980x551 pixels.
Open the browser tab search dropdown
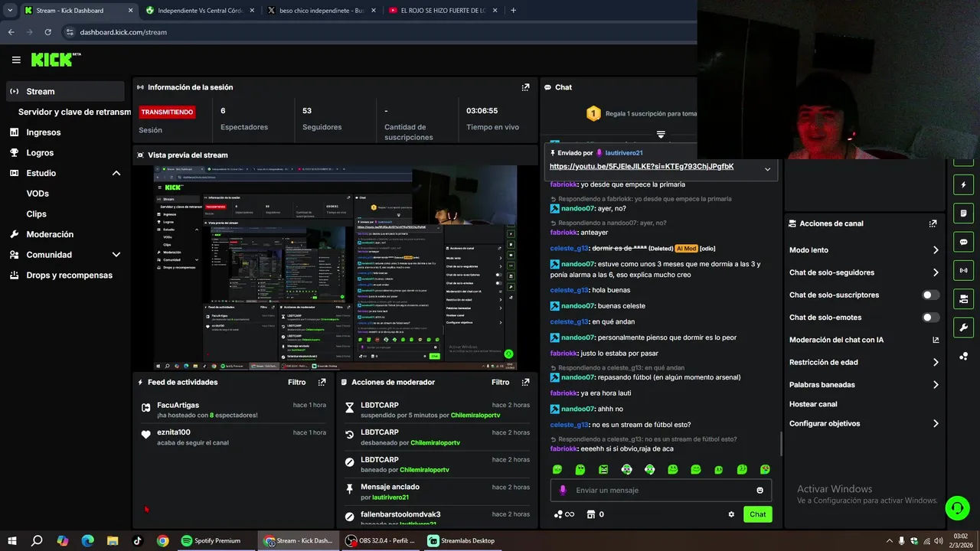pos(10,10)
